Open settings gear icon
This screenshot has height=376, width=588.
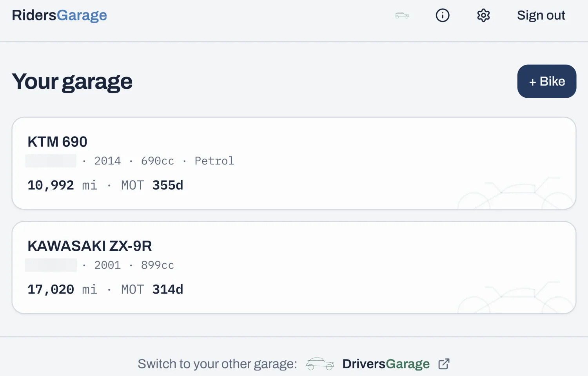483,15
